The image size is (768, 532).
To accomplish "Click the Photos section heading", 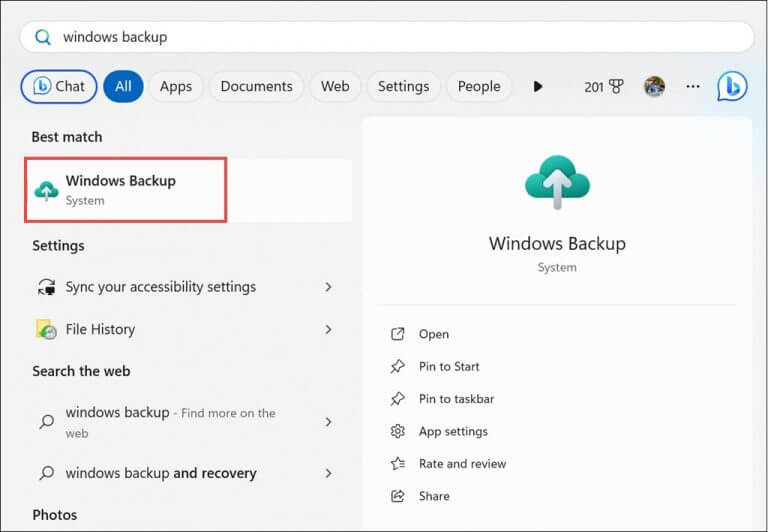I will click(x=55, y=515).
